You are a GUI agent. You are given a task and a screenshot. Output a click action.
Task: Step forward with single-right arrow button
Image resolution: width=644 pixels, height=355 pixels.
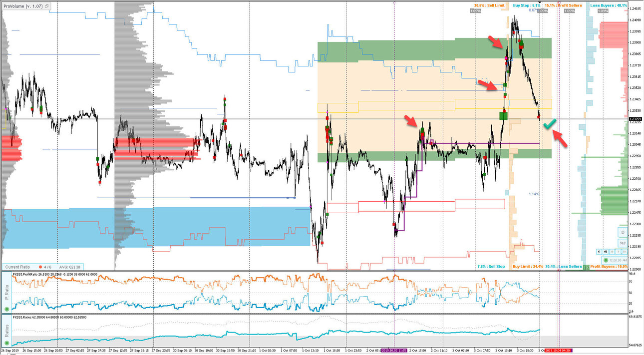[x=618, y=252]
